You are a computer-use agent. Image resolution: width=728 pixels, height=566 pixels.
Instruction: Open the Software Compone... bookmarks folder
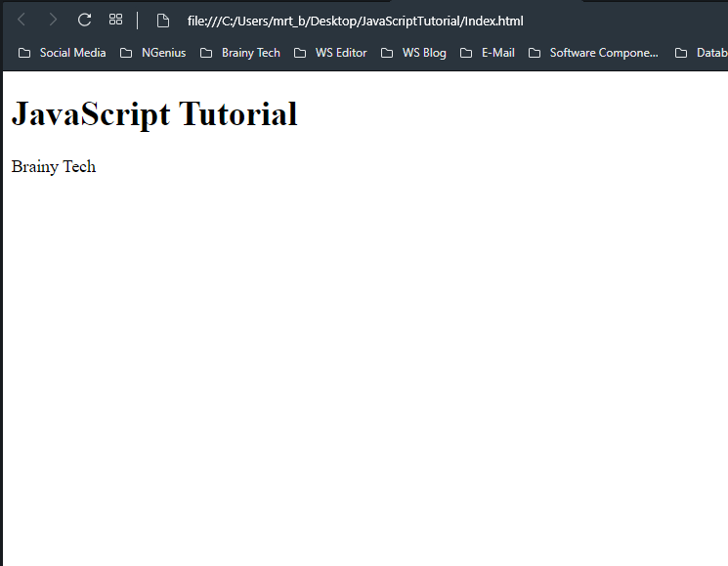point(593,53)
